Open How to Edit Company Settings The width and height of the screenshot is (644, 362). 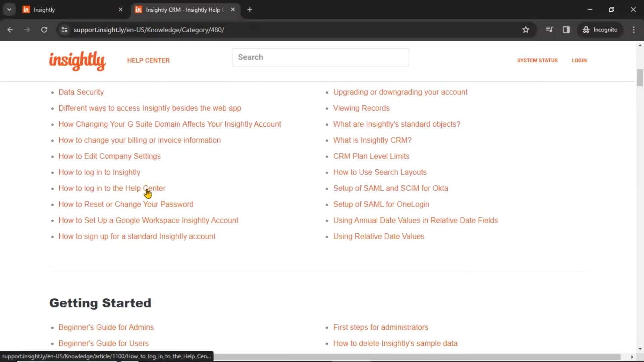[x=110, y=157]
